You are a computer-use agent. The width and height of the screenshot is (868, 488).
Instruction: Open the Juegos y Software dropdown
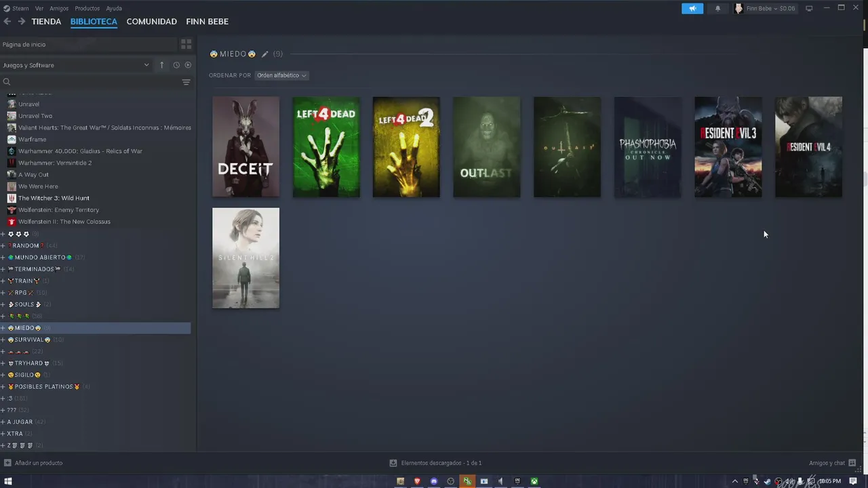[75, 65]
